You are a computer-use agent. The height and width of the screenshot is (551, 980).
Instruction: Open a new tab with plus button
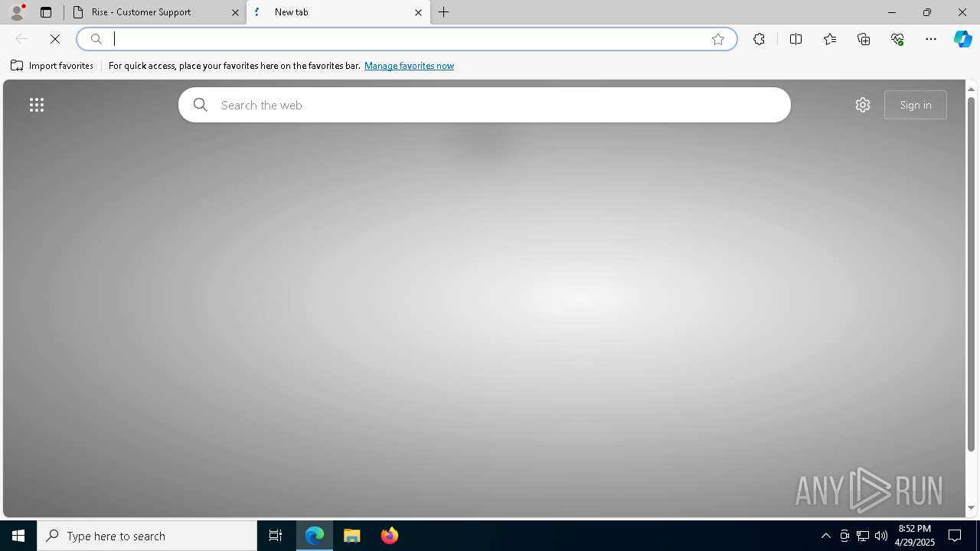[x=444, y=12]
